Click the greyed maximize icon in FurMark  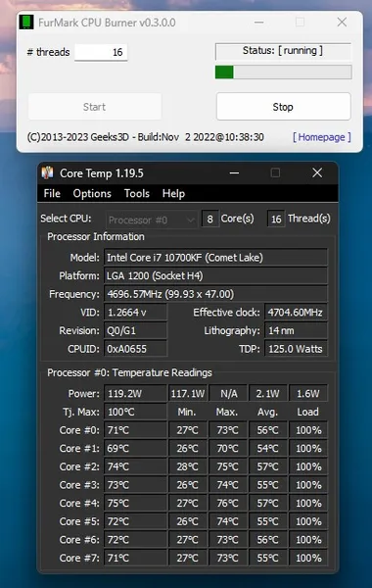click(300, 23)
